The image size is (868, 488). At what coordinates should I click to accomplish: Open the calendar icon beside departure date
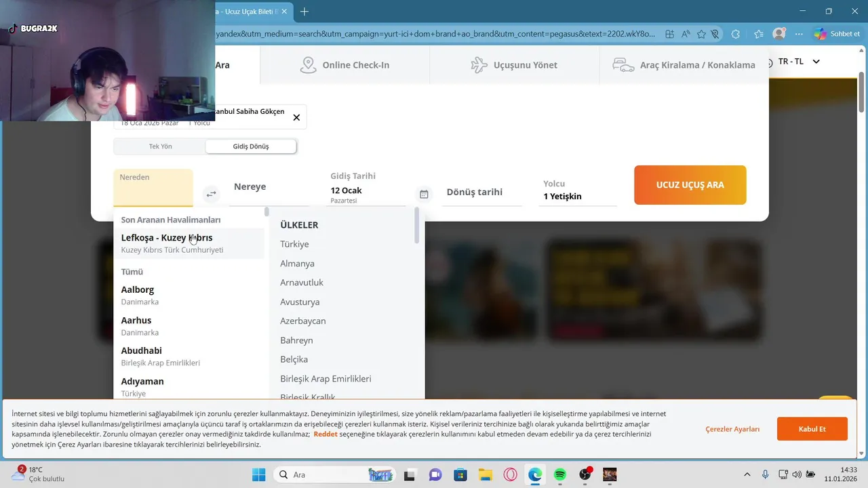(x=424, y=194)
